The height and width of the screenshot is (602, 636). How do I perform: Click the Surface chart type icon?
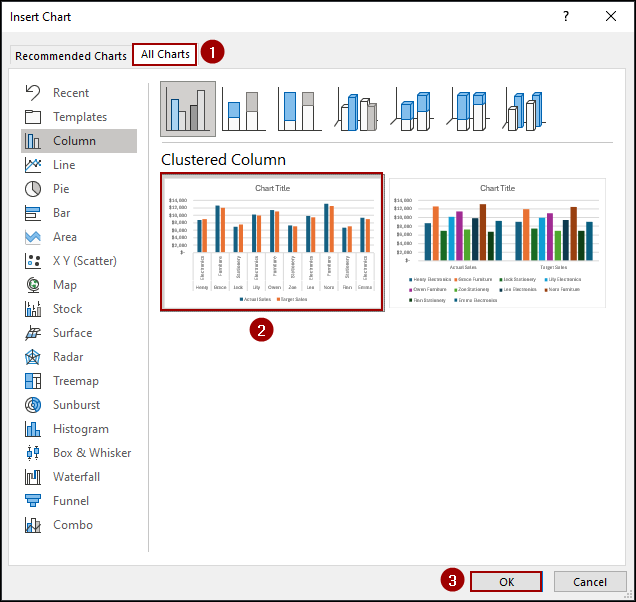click(x=33, y=333)
